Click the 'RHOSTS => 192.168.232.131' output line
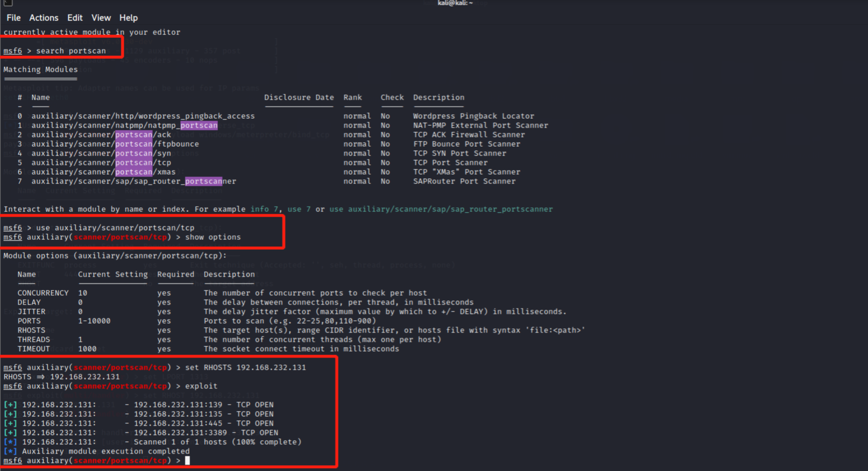 62,377
